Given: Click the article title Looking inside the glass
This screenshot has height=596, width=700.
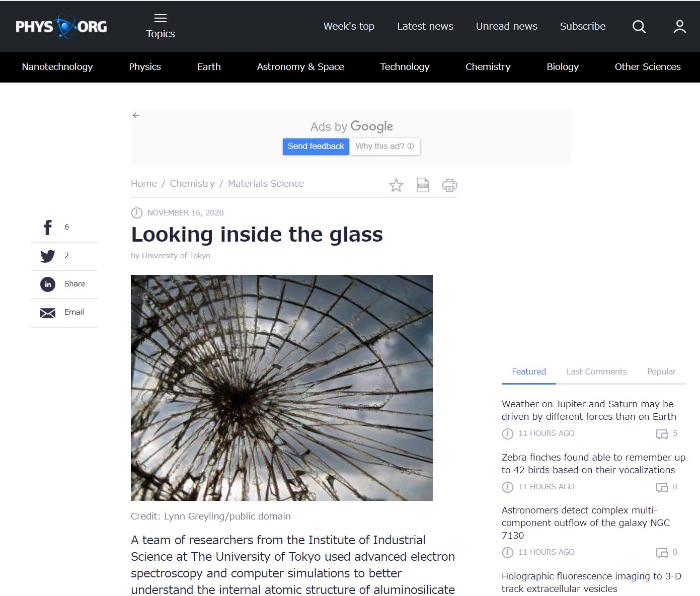Looking at the screenshot, I should [257, 235].
